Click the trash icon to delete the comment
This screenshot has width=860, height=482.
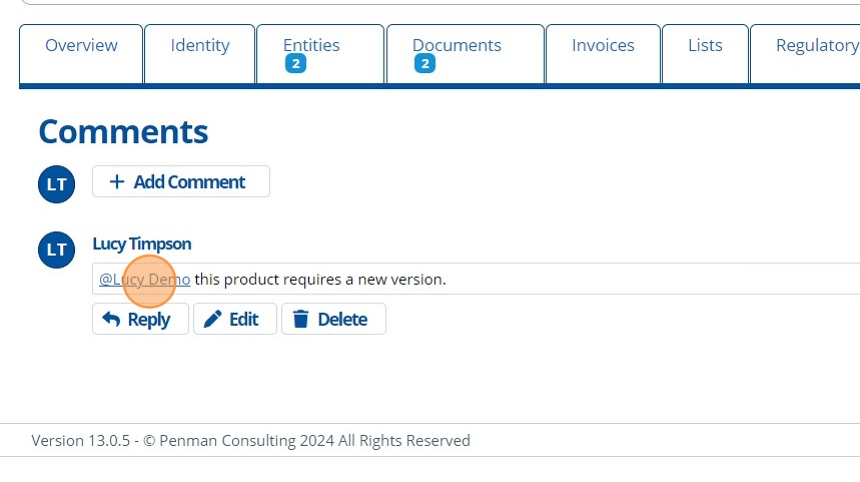pyautogui.click(x=300, y=319)
